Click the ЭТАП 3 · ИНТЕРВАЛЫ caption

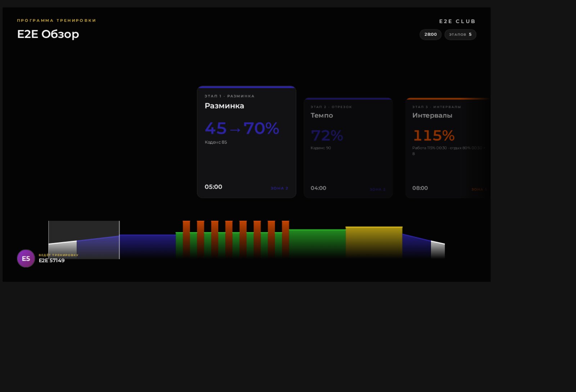click(437, 107)
